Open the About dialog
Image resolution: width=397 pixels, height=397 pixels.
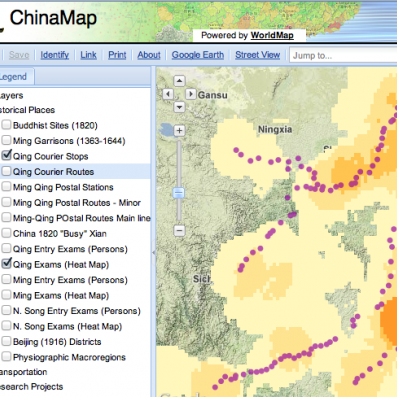coord(149,55)
